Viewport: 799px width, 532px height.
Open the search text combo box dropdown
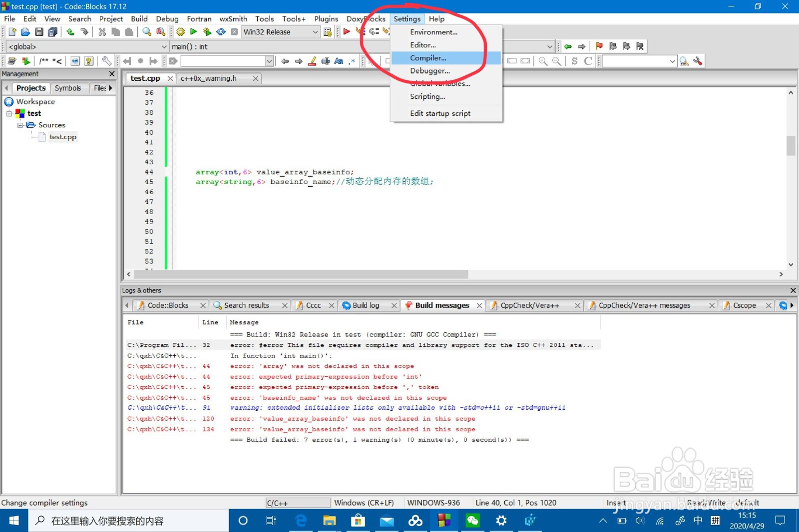point(269,61)
